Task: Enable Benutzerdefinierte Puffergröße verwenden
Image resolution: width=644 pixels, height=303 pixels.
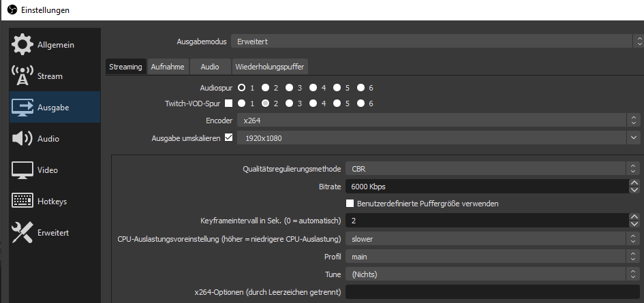Action: (x=350, y=203)
